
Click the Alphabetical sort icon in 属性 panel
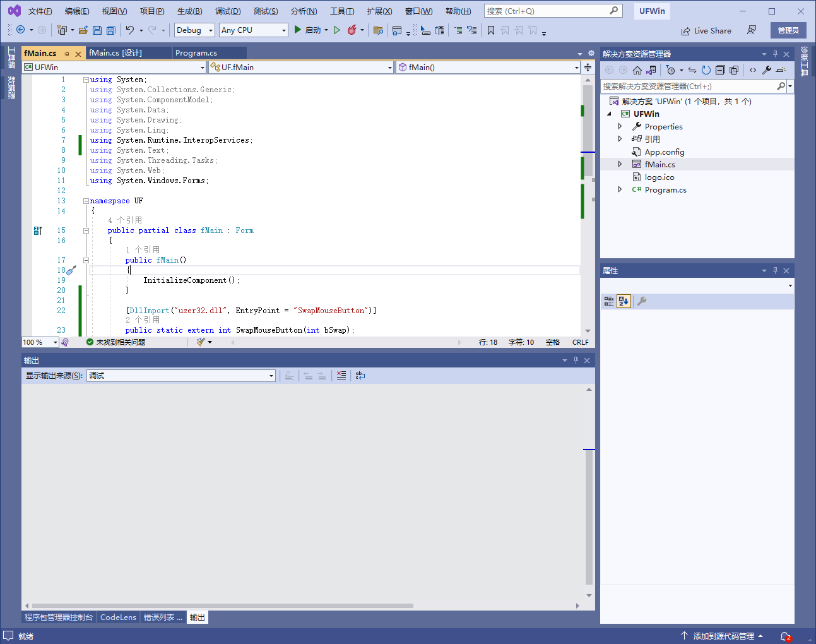[624, 301]
